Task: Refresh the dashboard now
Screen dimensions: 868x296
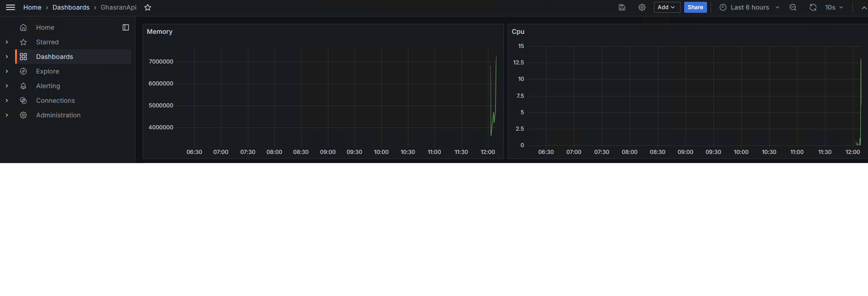Action: click(813, 7)
